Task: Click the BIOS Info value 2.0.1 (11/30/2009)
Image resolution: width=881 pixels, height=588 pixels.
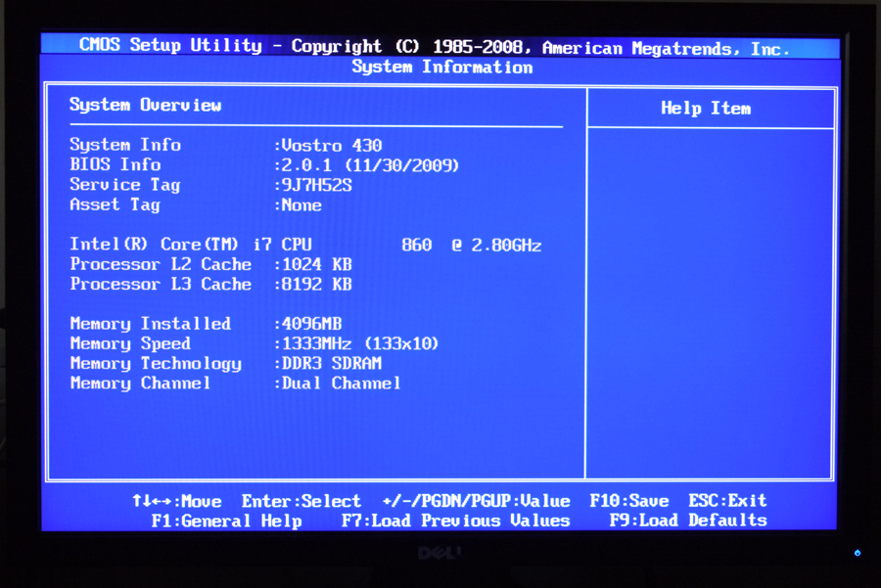Action: click(x=370, y=165)
